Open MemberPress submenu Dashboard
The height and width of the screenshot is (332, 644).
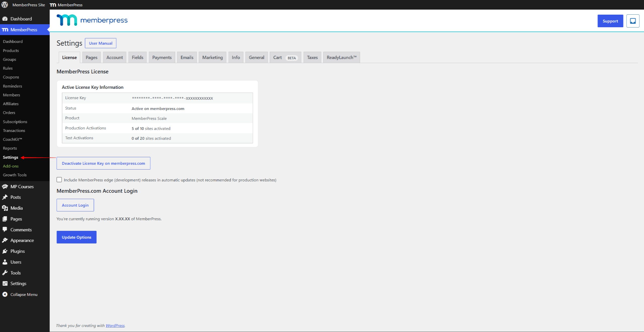point(13,41)
